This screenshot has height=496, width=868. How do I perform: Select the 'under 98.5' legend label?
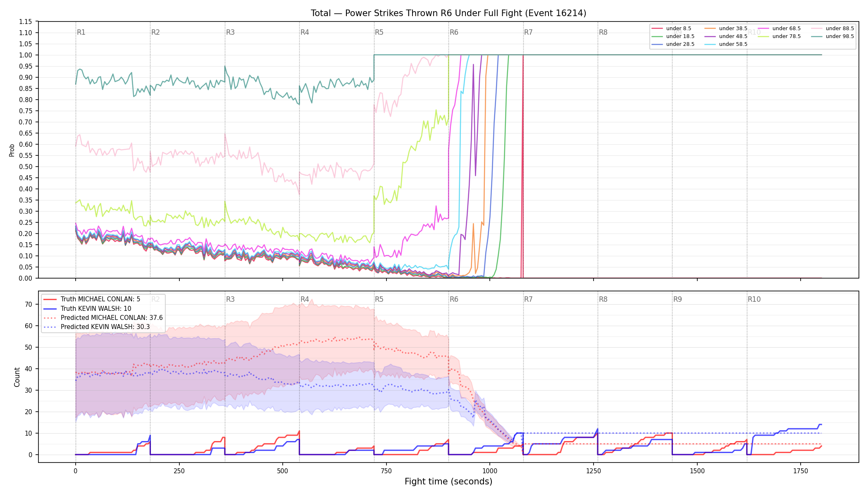point(839,36)
